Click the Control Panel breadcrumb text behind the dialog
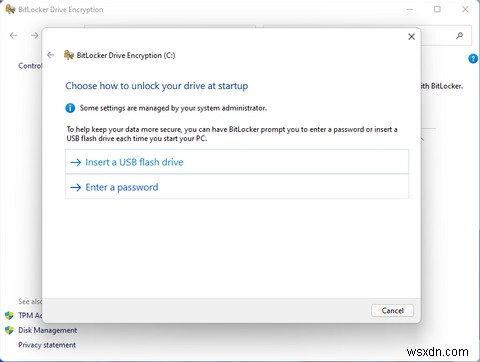Viewport: 480px width, 362px height. tap(30, 66)
